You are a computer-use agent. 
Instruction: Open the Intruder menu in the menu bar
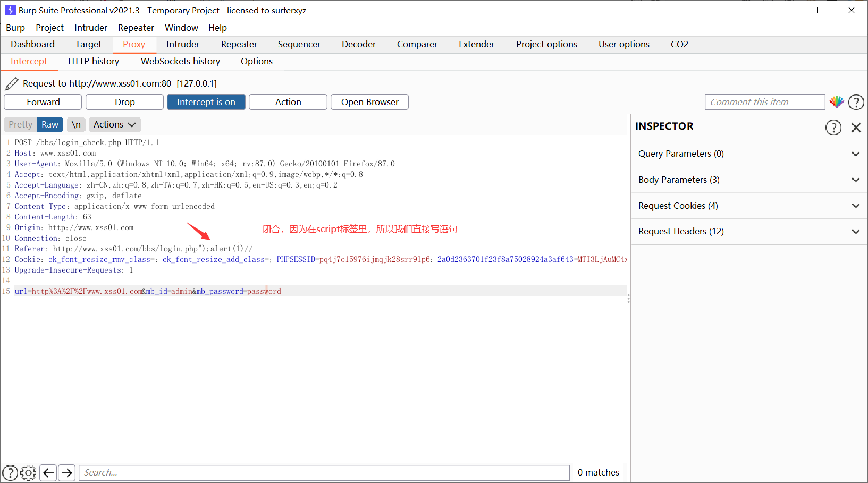click(x=91, y=28)
